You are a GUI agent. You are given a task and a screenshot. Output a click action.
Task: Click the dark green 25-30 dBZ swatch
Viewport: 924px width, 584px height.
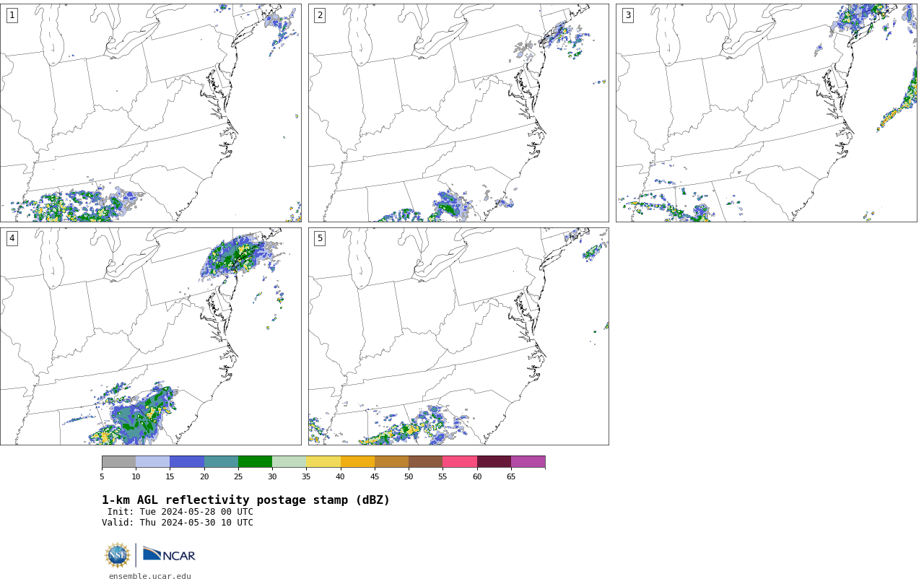click(255, 462)
